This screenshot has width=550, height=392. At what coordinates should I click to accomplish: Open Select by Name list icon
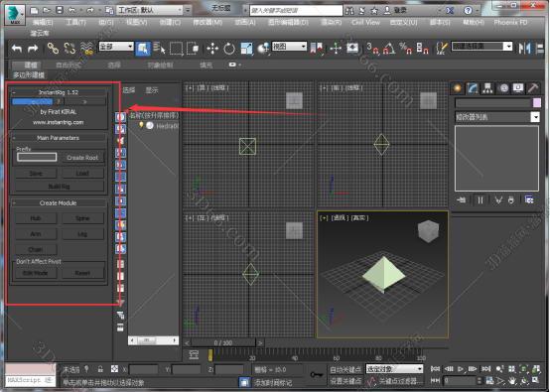coord(159,48)
